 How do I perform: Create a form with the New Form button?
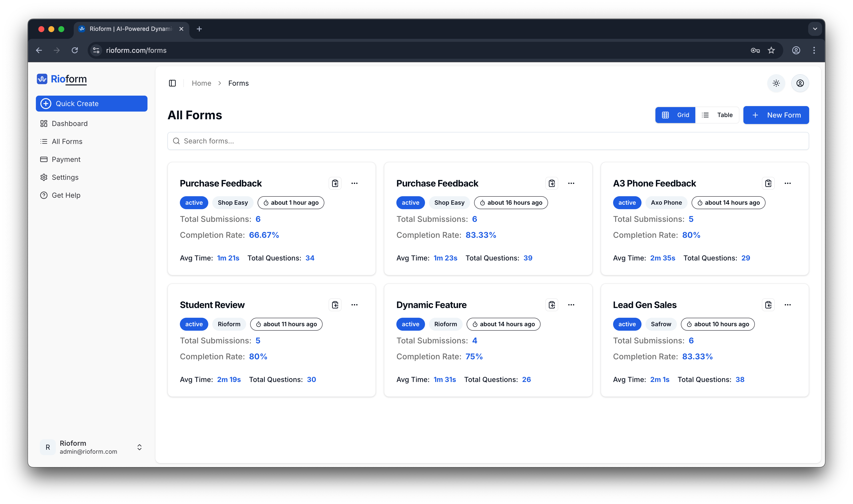pyautogui.click(x=776, y=115)
